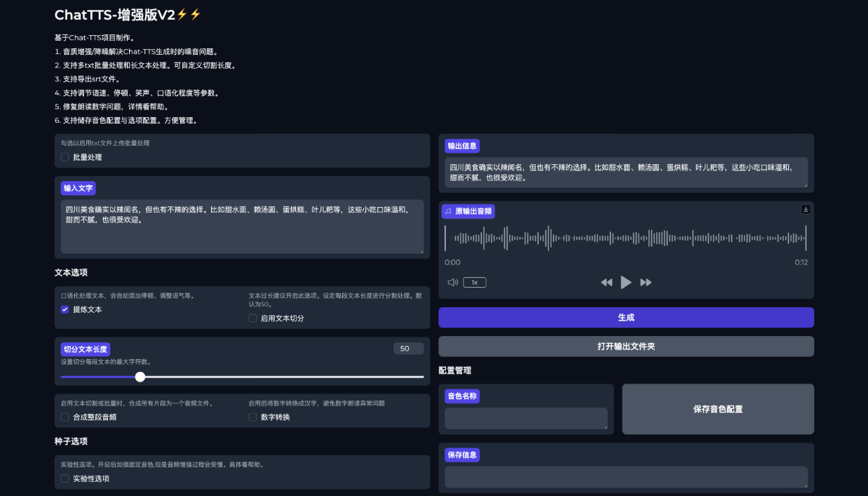868x496 pixels.
Task: Click the 切分文本长度 slider handle
Action: coord(140,377)
